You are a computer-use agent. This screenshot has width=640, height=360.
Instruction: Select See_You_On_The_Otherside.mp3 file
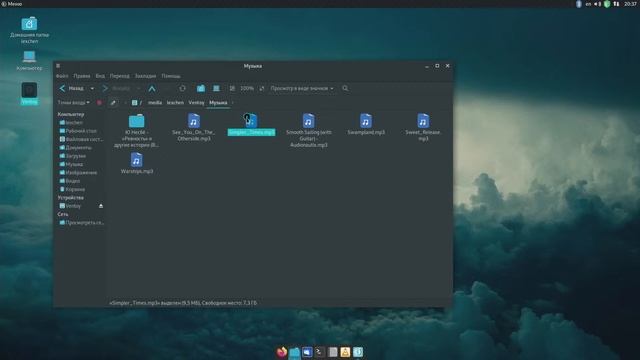[x=193, y=127]
